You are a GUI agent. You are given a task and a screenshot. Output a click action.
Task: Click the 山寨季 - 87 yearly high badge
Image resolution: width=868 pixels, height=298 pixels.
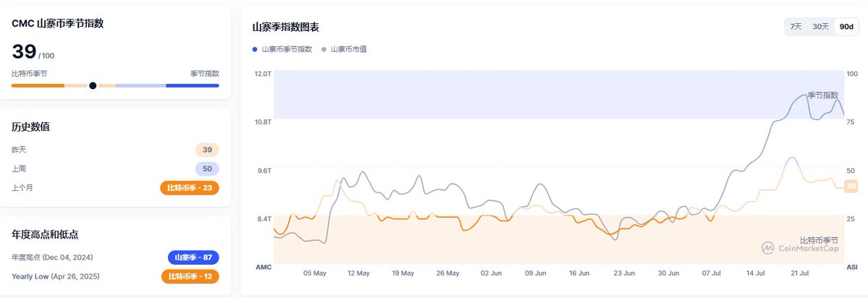coord(193,257)
